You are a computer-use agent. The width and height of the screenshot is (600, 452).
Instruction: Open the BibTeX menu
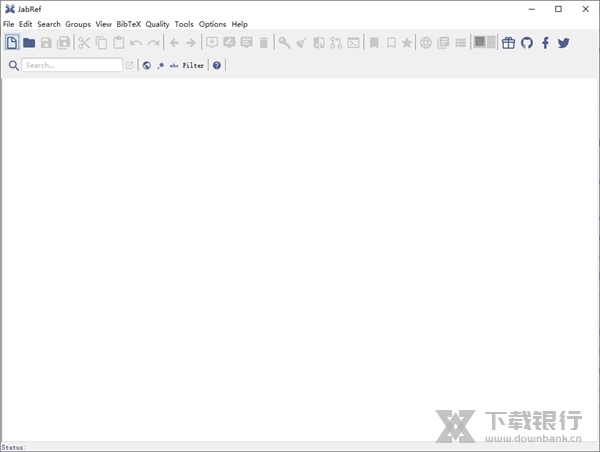[128, 24]
